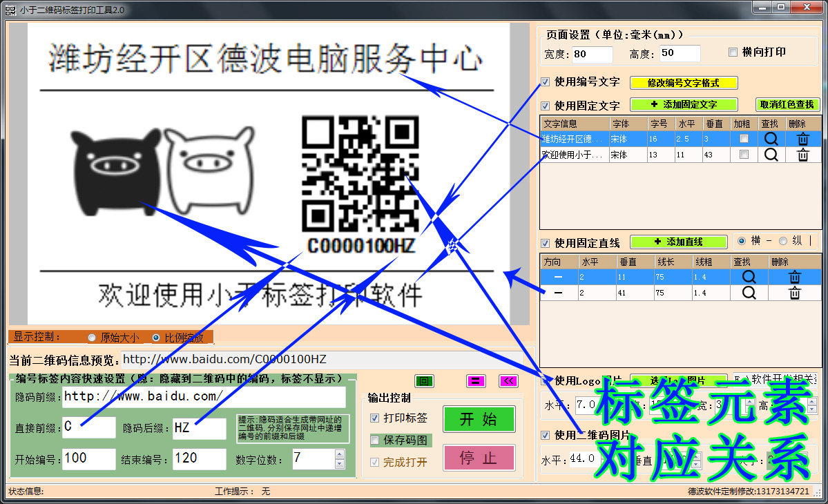Click the 取消红色查找 button
This screenshot has height=504, width=828.
[787, 104]
